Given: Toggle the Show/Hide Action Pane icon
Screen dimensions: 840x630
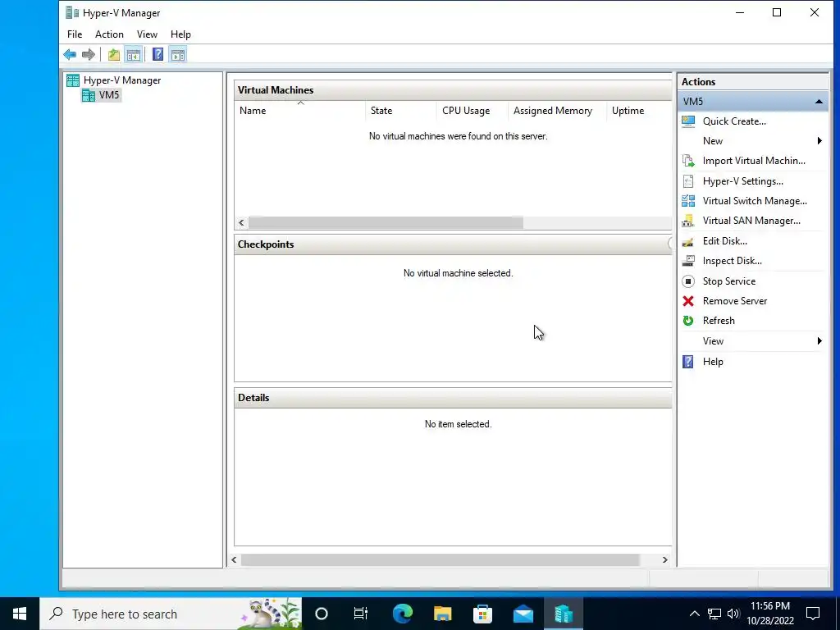Looking at the screenshot, I should tap(178, 54).
